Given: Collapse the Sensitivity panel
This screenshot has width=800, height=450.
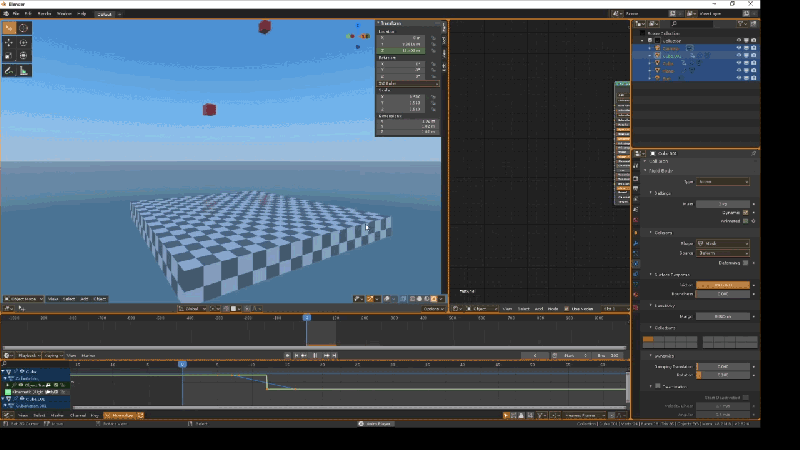Looking at the screenshot, I should click(662, 306).
